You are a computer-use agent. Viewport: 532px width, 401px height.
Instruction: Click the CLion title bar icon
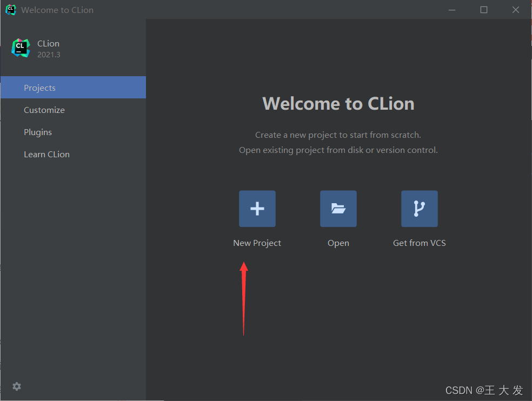click(10, 10)
